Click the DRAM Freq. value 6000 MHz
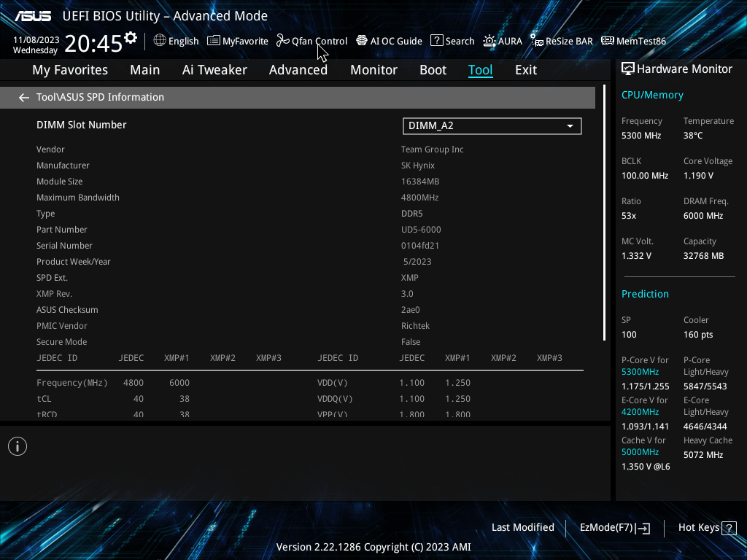Image resolution: width=747 pixels, height=560 pixels. point(703,216)
